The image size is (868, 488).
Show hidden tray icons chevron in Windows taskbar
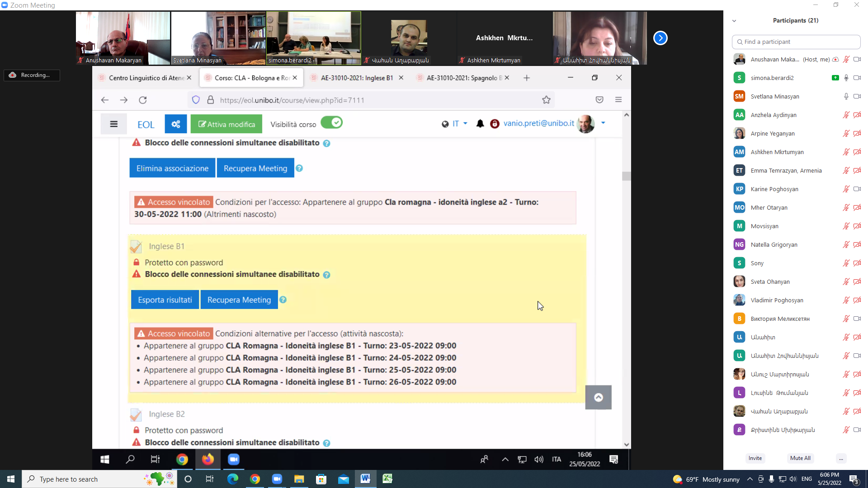click(x=750, y=479)
